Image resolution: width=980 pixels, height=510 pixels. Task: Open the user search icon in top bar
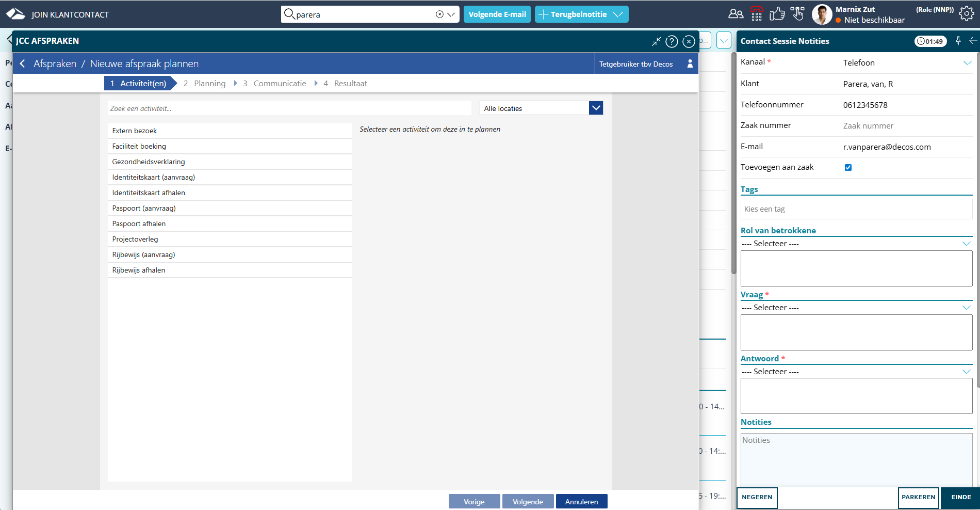click(x=736, y=14)
